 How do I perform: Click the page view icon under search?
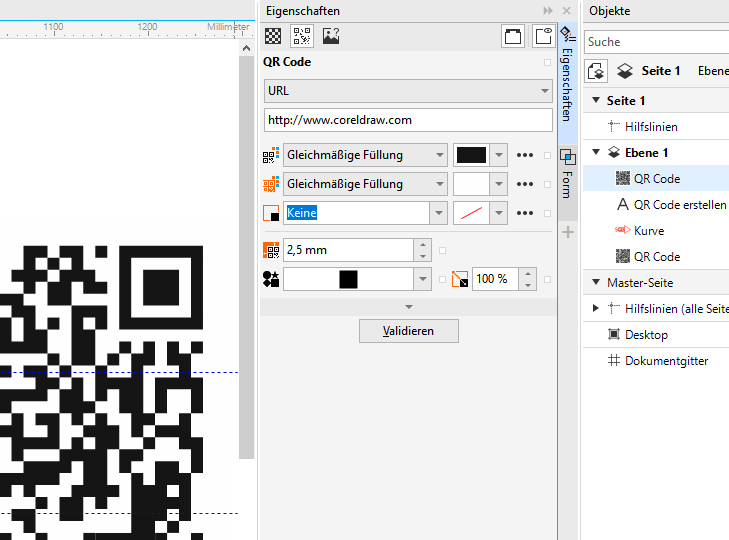point(596,71)
